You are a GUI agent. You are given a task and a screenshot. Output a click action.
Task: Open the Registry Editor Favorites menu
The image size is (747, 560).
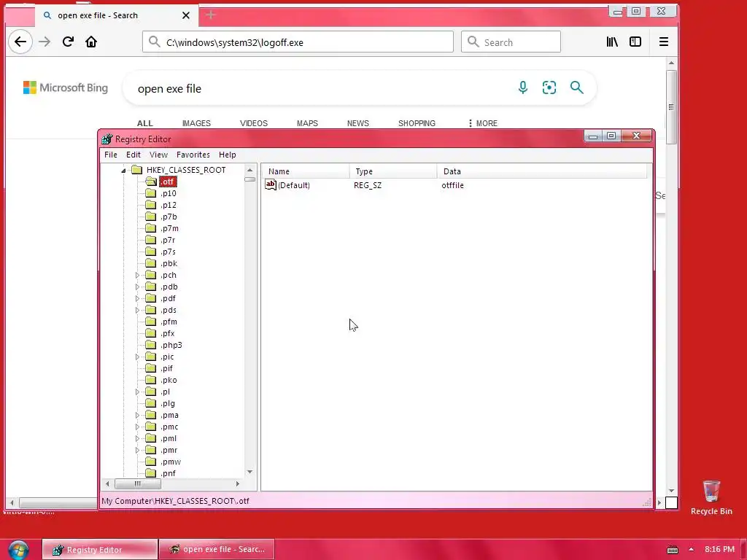coord(193,155)
